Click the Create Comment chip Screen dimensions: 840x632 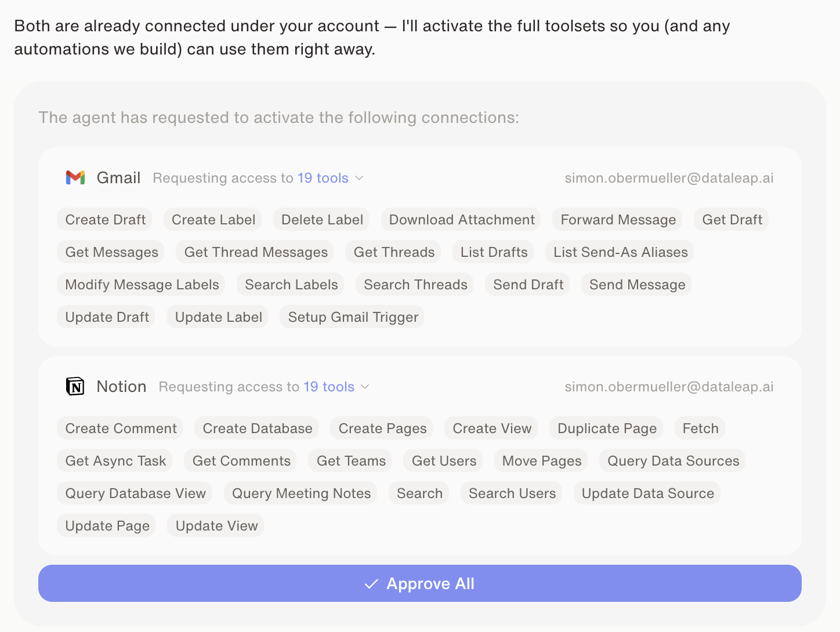121,428
